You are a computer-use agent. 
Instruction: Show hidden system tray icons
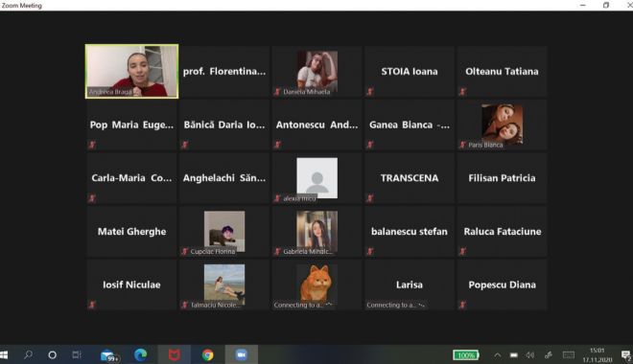coord(498,355)
